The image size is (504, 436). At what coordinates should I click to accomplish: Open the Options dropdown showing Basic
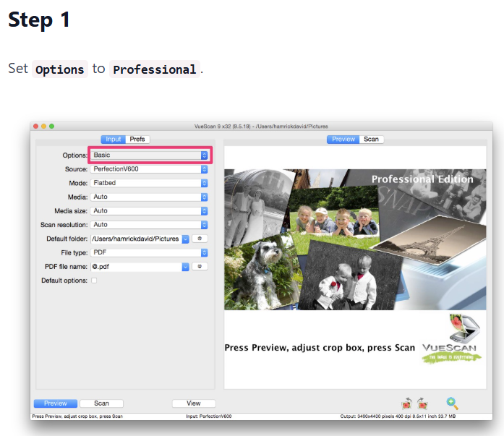(x=149, y=155)
